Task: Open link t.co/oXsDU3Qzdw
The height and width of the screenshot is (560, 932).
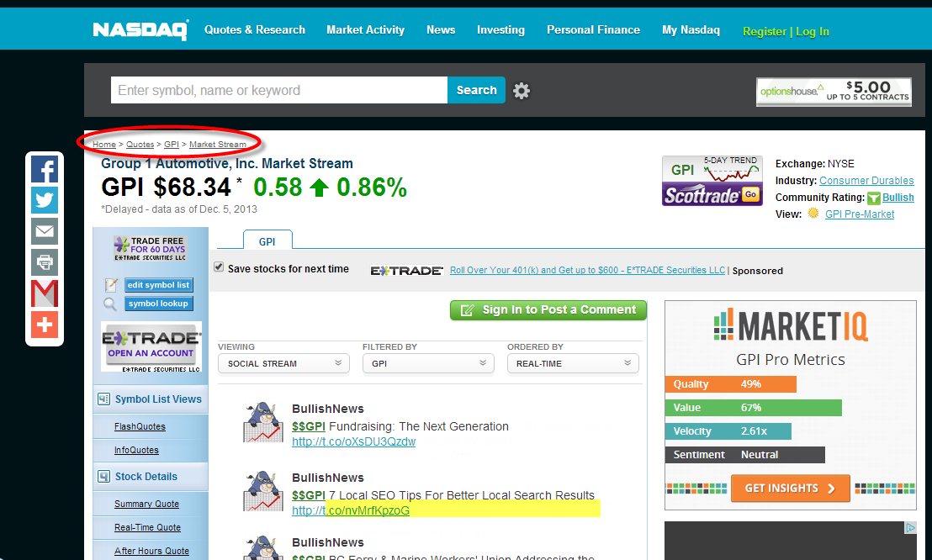Action: 353,441
